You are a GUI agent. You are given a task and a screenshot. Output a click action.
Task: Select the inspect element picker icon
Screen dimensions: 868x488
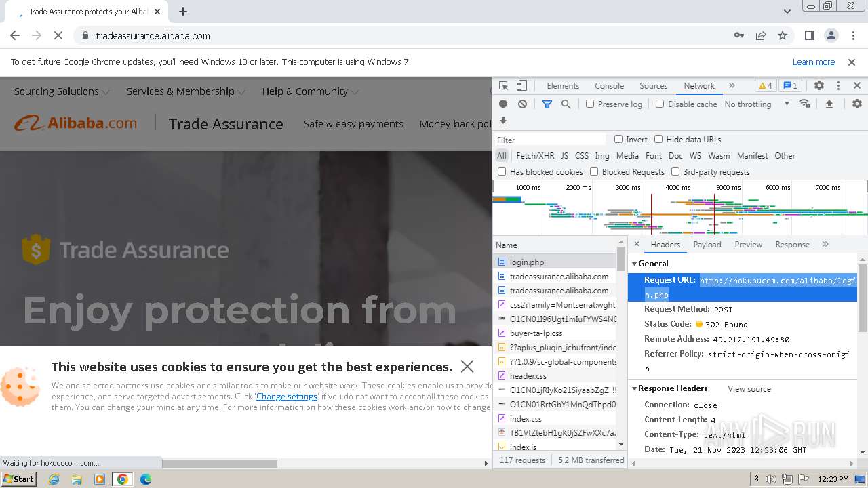coord(503,86)
